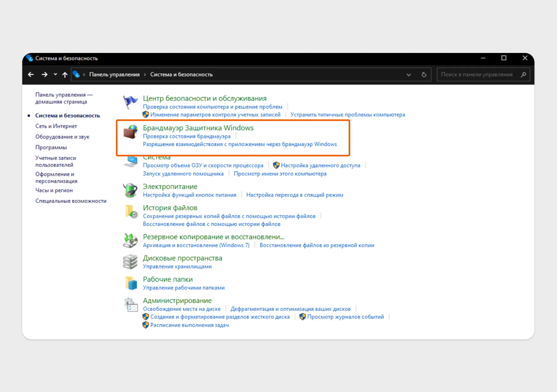The width and height of the screenshot is (557, 392).
Task: Select Сеть и Интернет in the sidebar
Action: [x=56, y=126]
